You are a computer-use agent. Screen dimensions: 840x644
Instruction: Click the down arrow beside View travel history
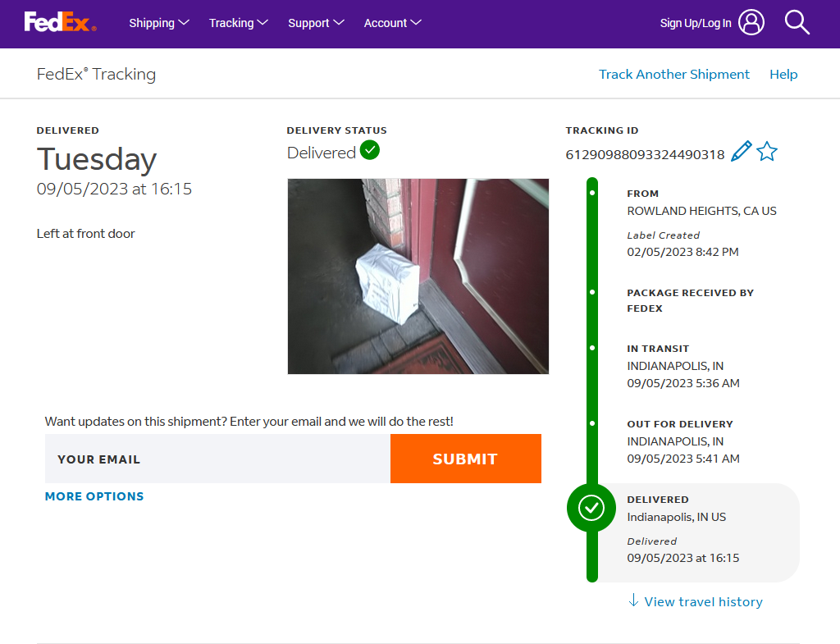(633, 600)
